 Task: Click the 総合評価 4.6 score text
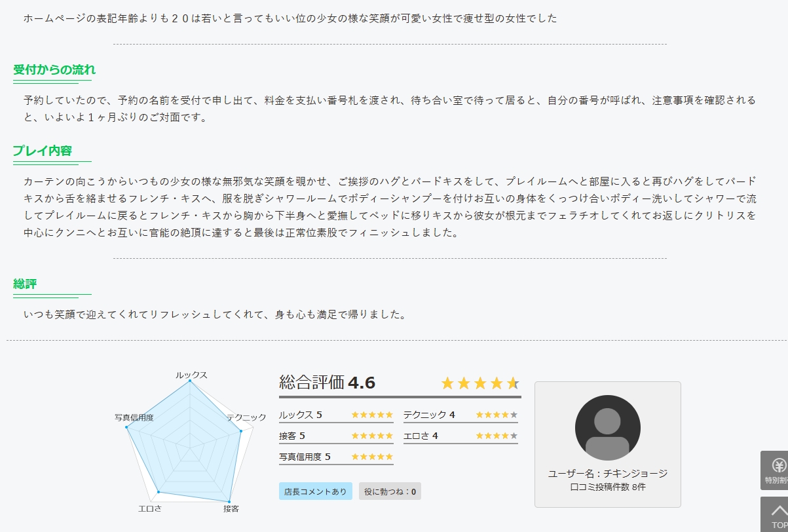click(x=327, y=383)
